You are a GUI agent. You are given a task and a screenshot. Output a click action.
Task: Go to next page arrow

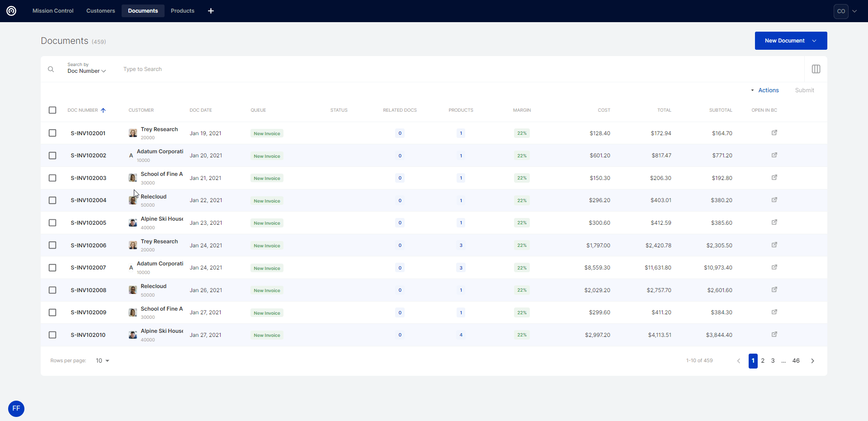(x=812, y=361)
